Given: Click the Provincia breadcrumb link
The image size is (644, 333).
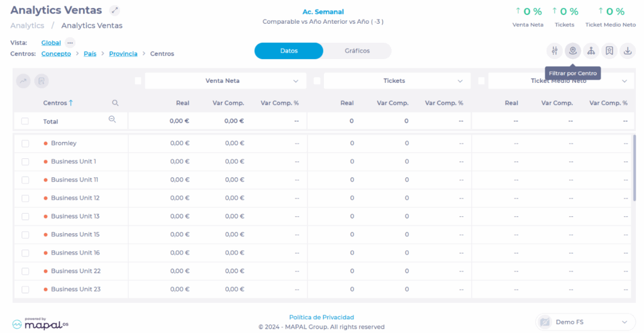Looking at the screenshot, I should [x=123, y=54].
